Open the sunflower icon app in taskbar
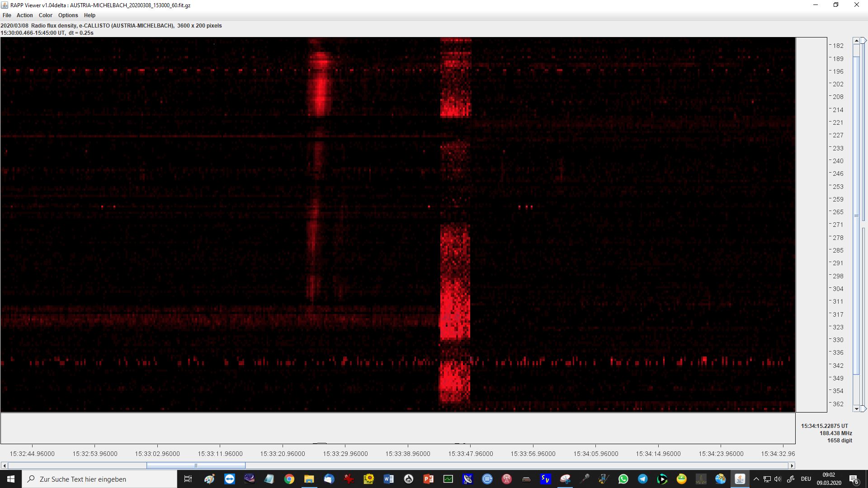The width and height of the screenshot is (868, 488). pos(369,479)
